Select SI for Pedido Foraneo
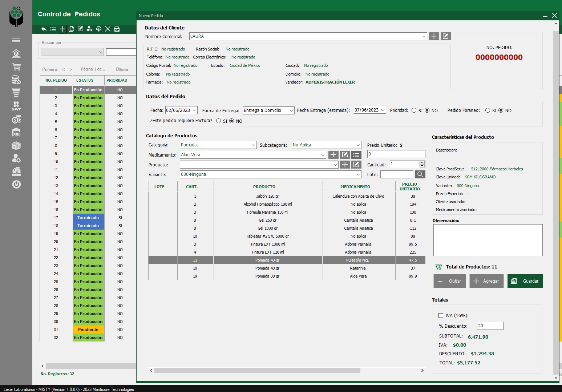This screenshot has width=562, height=392. pos(488,110)
